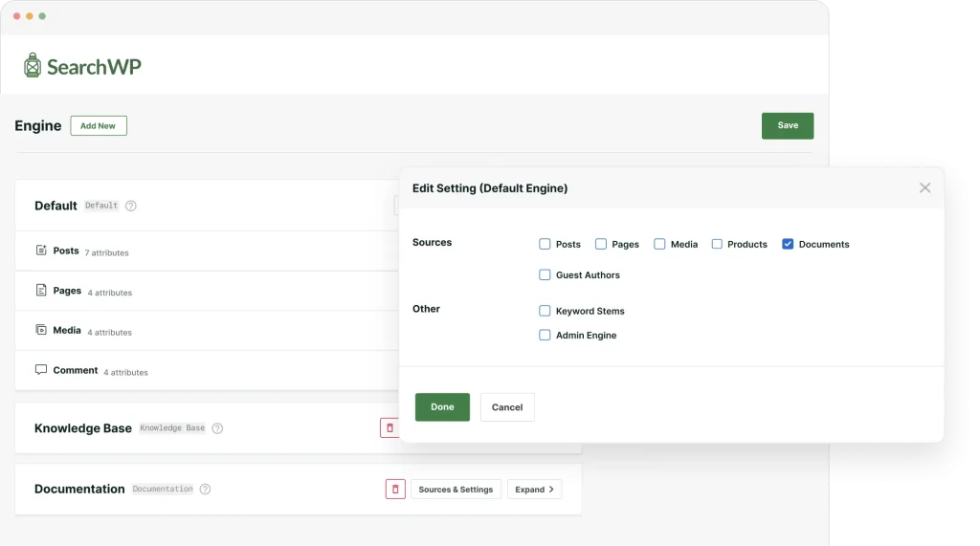Click the Other label in dialog
This screenshot has height=546, width=980.
426,309
